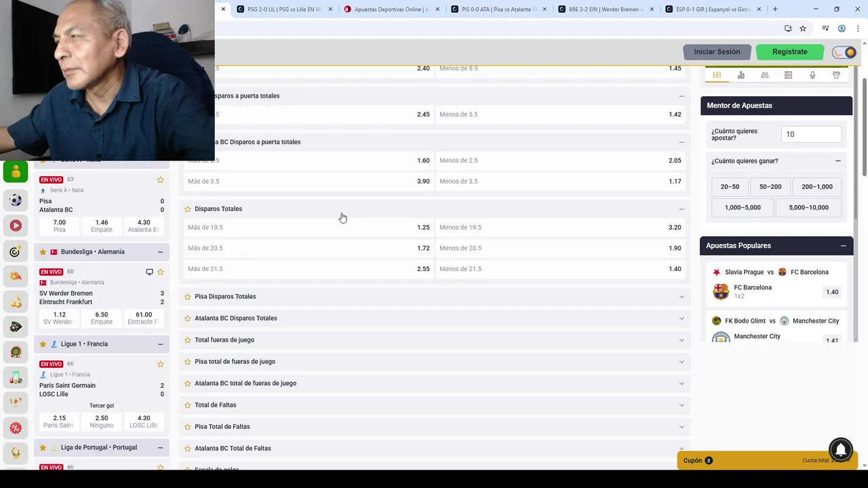Star the Disparos Totales market
This screenshot has width=868, height=488.
[x=188, y=209]
